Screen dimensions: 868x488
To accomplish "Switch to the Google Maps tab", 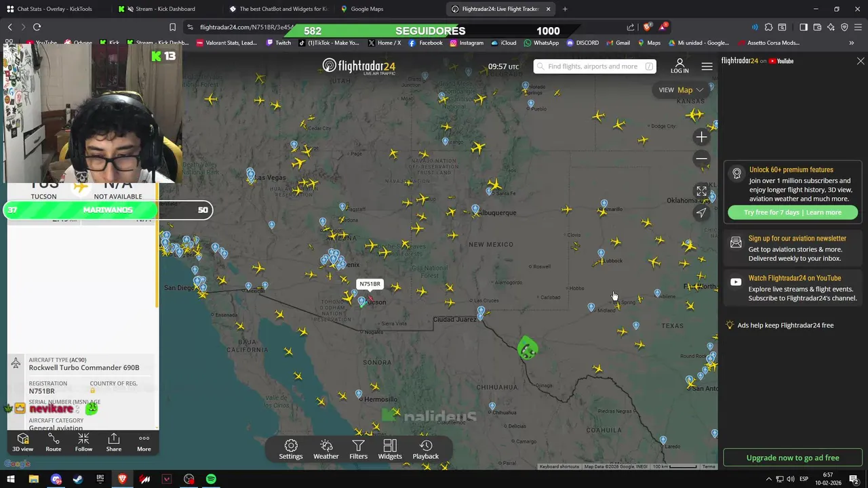I will point(367,9).
